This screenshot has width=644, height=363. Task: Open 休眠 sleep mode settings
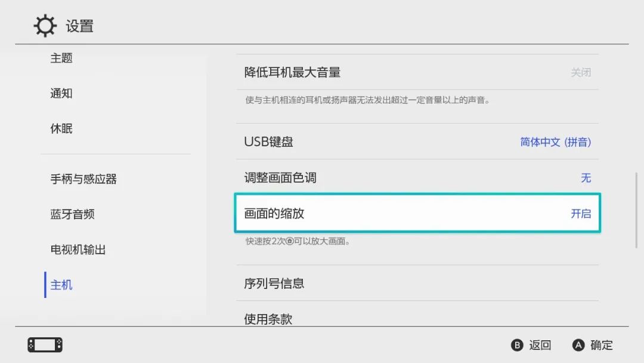61,128
